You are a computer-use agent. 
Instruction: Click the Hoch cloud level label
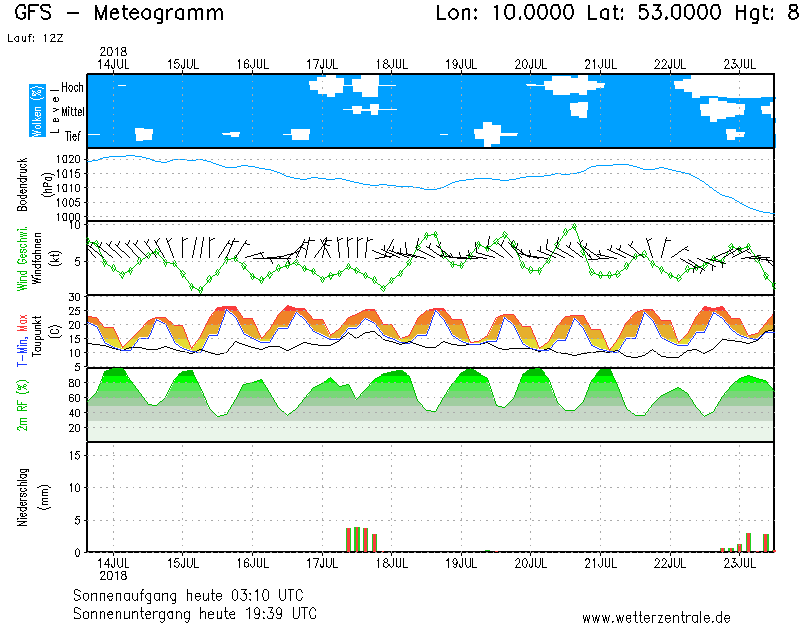click(x=72, y=88)
